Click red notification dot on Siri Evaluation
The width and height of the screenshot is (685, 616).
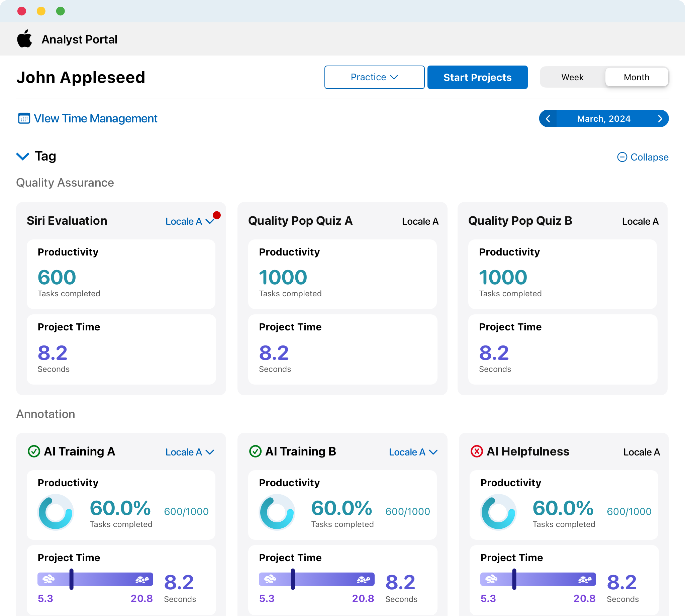tap(217, 215)
